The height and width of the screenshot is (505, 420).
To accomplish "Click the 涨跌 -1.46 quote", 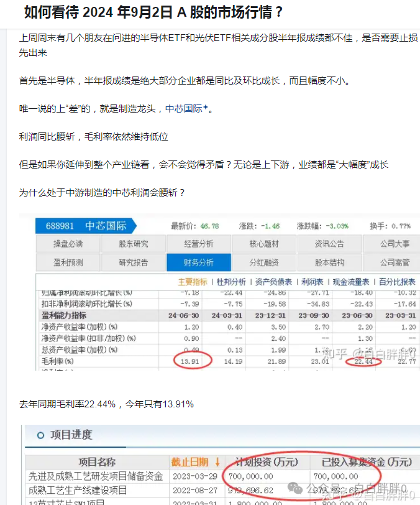I will coord(259,226).
